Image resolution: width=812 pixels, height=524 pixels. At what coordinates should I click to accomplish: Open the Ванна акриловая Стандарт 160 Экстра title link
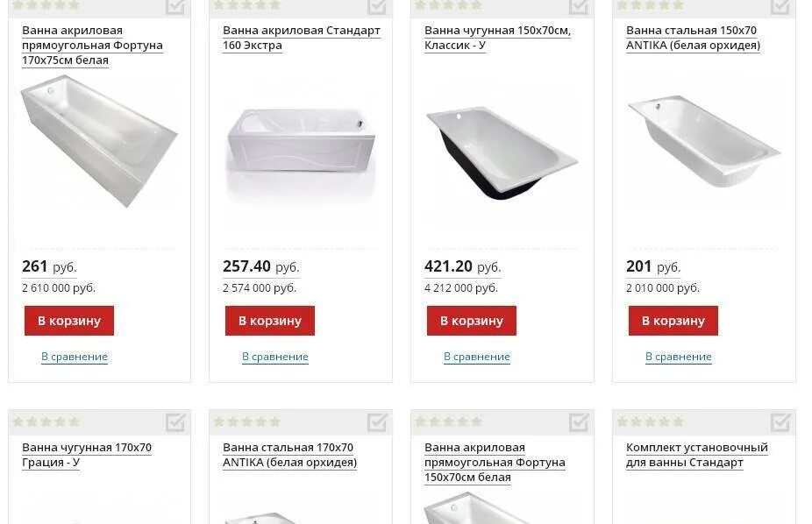click(302, 38)
